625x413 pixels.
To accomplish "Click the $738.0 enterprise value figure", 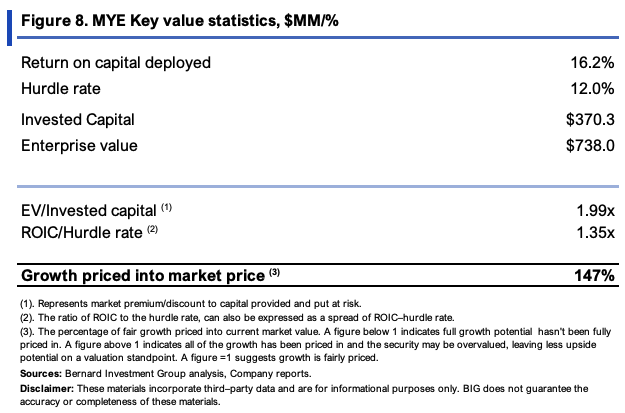I will pos(590,146).
